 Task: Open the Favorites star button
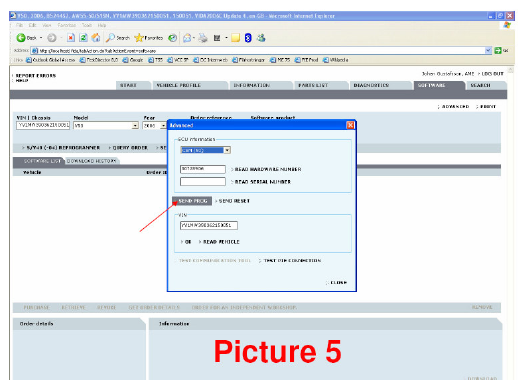click(x=148, y=38)
